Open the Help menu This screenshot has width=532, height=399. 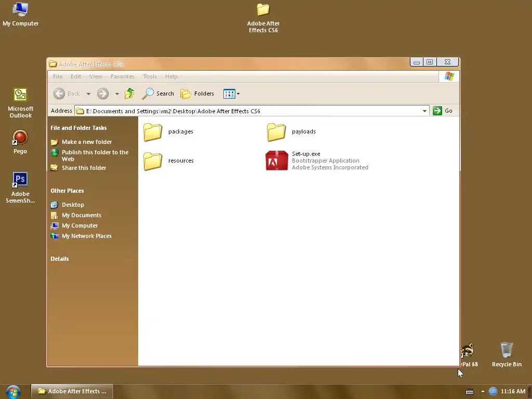tap(171, 76)
